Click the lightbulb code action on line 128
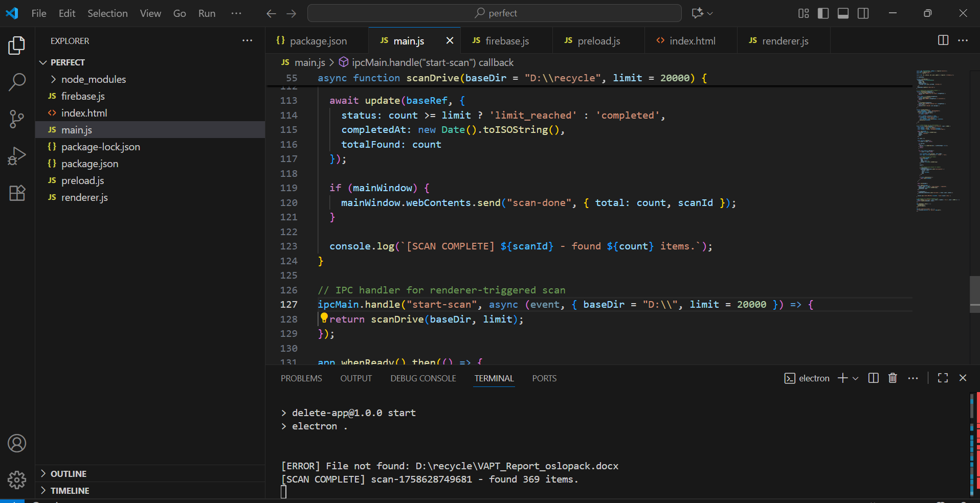Image resolution: width=980 pixels, height=503 pixels. point(324,318)
